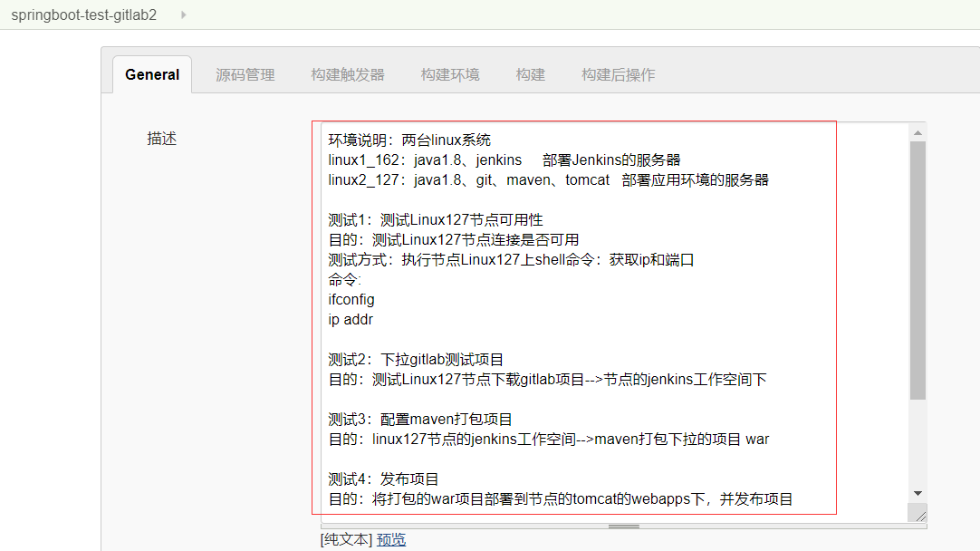
Task: Click the [纯文本] text mode label
Action: coord(345,538)
